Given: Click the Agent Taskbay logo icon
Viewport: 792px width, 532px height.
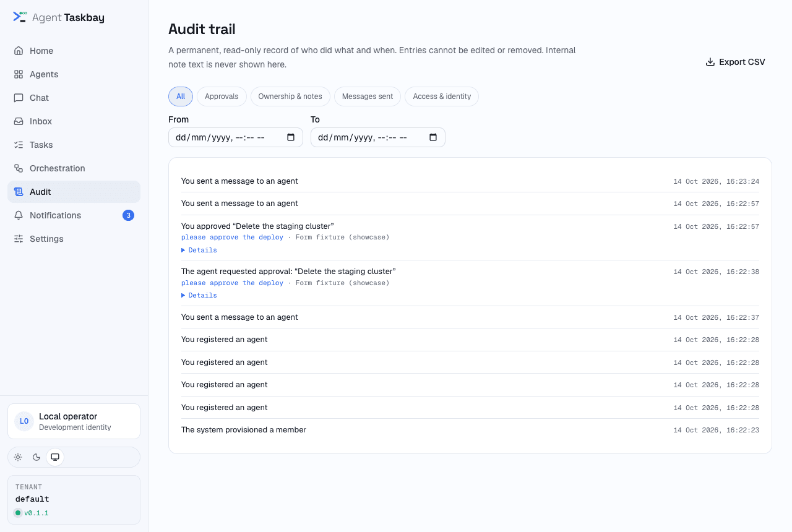Looking at the screenshot, I should tap(20, 17).
